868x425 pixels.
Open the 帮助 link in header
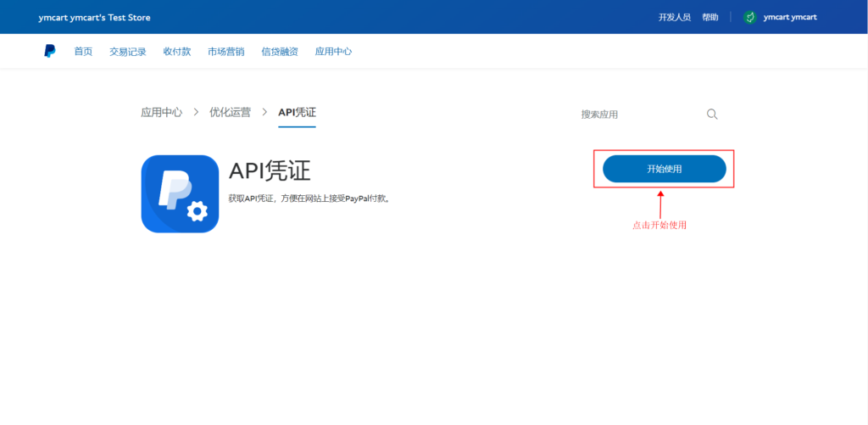click(x=710, y=17)
